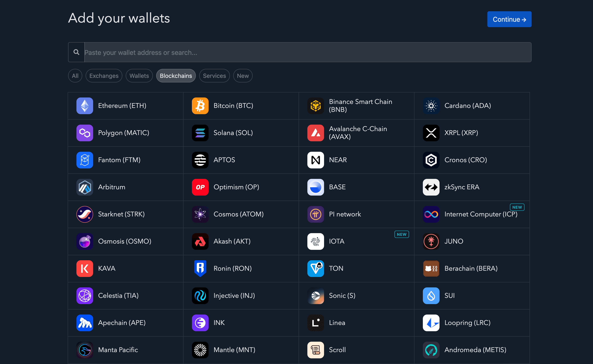The width and height of the screenshot is (593, 364).
Task: Click the Berachain bear icon
Action: (431, 268)
